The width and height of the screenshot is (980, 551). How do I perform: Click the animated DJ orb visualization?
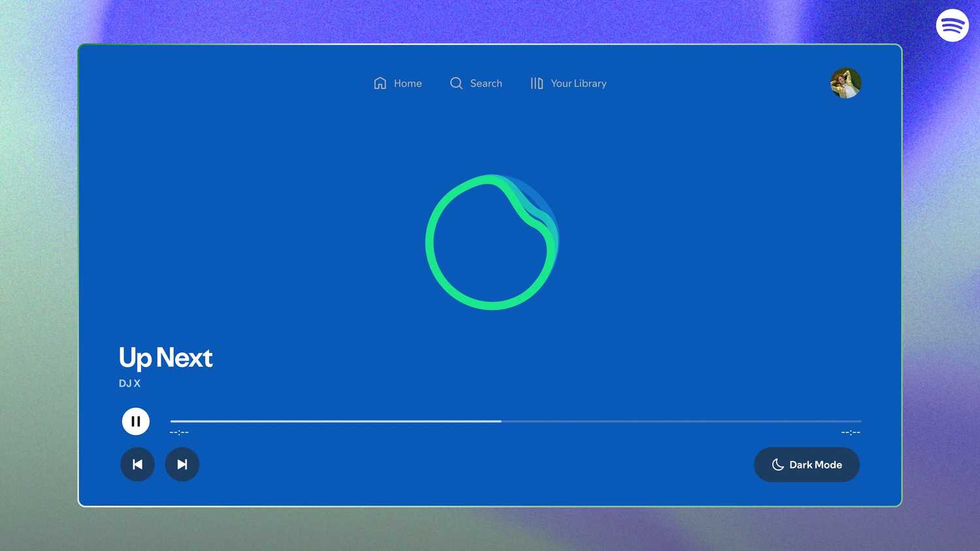tap(493, 240)
